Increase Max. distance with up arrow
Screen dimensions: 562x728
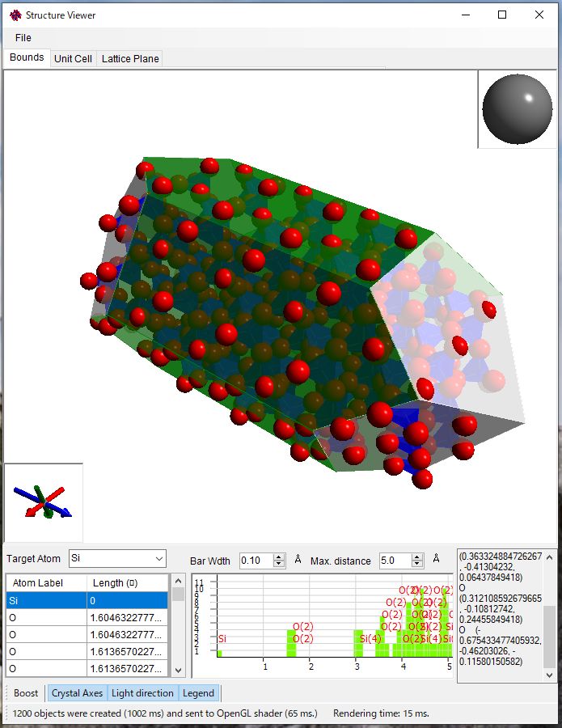pos(417,557)
